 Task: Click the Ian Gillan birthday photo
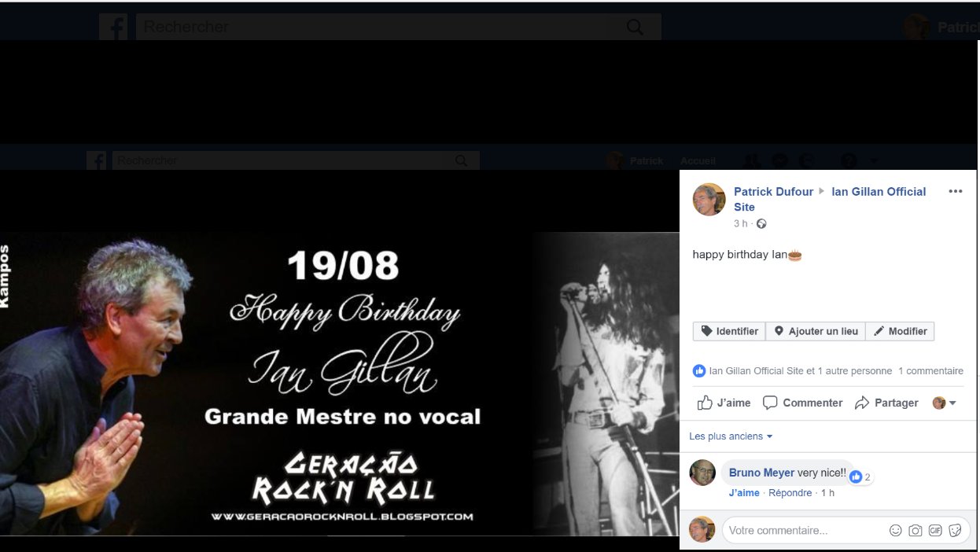[x=339, y=383]
